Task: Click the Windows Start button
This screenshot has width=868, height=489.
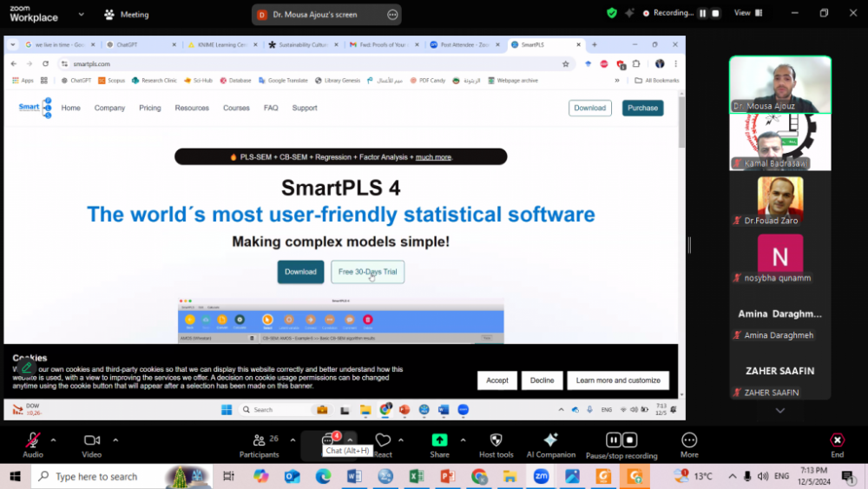Action: [x=15, y=476]
